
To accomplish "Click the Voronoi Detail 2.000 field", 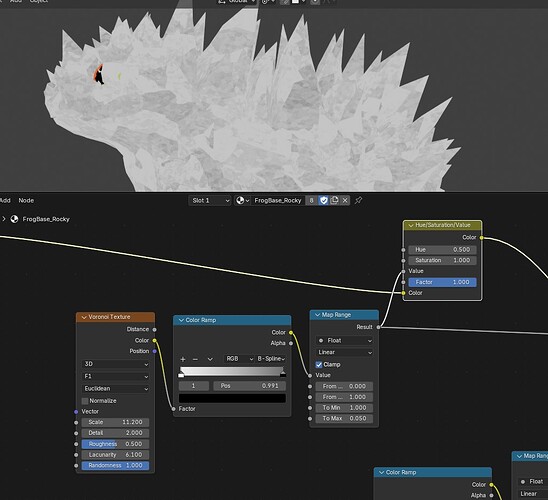I will [x=115, y=433].
